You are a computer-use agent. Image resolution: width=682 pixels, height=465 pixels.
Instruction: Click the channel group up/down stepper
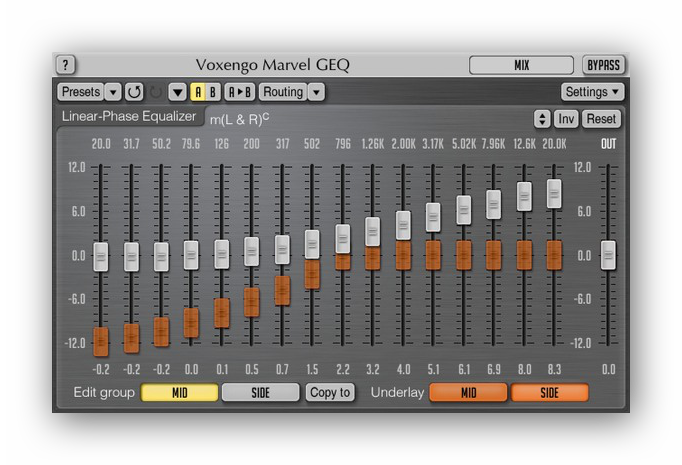coord(542,119)
